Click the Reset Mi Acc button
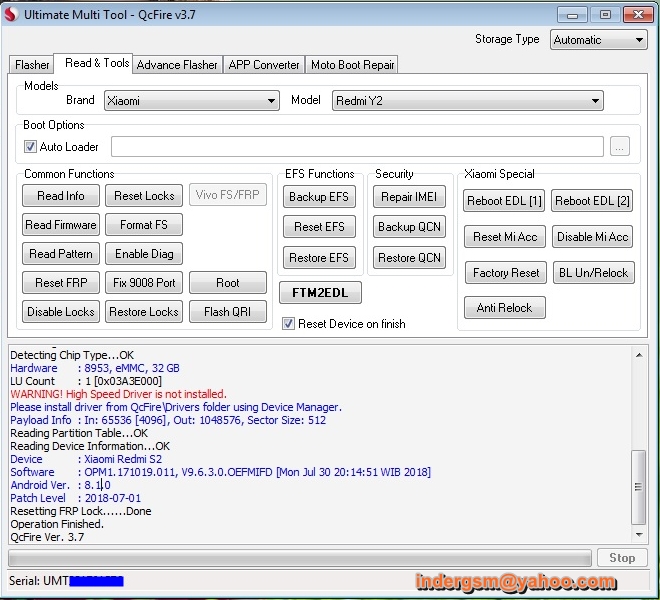 tap(505, 237)
